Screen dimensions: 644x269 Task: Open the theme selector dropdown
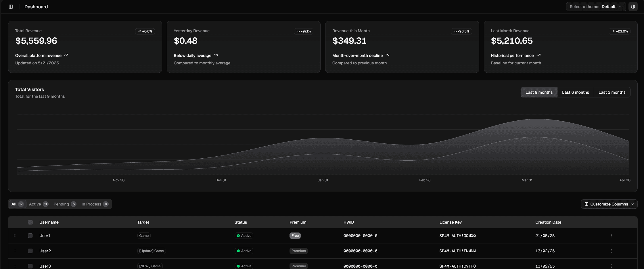[596, 7]
